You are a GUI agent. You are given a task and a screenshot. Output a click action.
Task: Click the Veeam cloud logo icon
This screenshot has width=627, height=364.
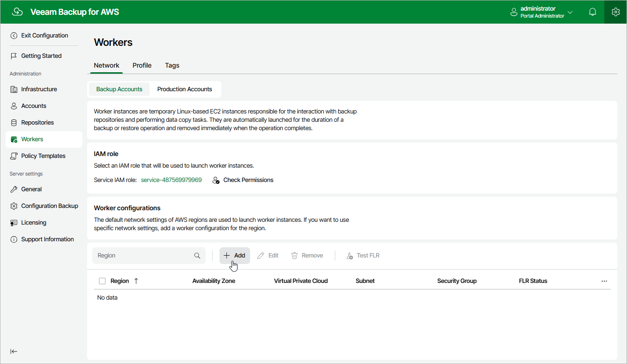(x=17, y=12)
